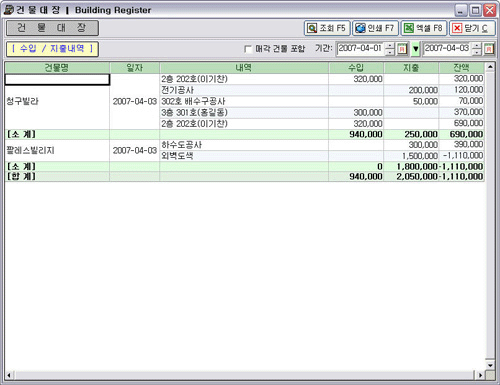Click the 건물대장 header button

click(x=52, y=28)
